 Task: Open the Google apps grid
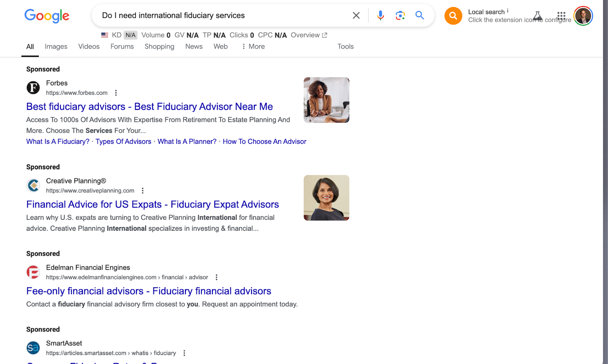561,16
